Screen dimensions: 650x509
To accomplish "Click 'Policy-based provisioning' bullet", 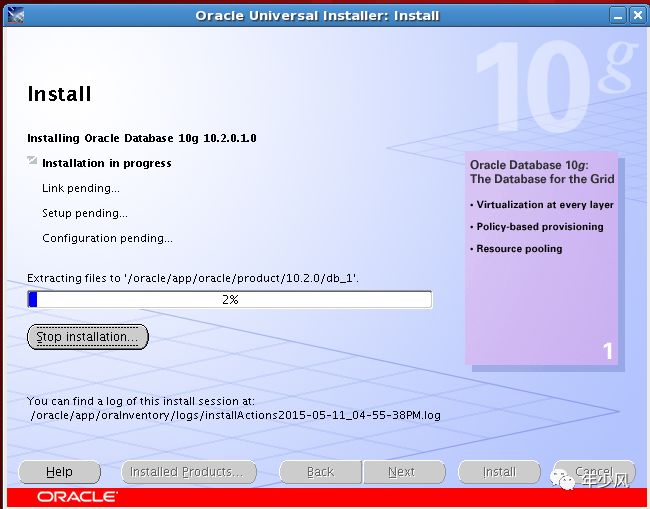I will pos(537,227).
